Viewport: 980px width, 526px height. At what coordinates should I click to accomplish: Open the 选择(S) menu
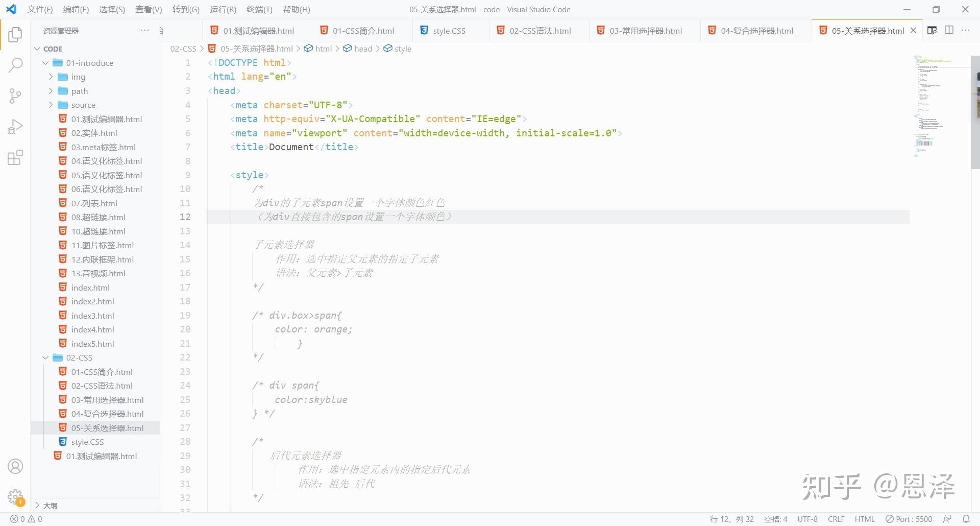pos(112,9)
